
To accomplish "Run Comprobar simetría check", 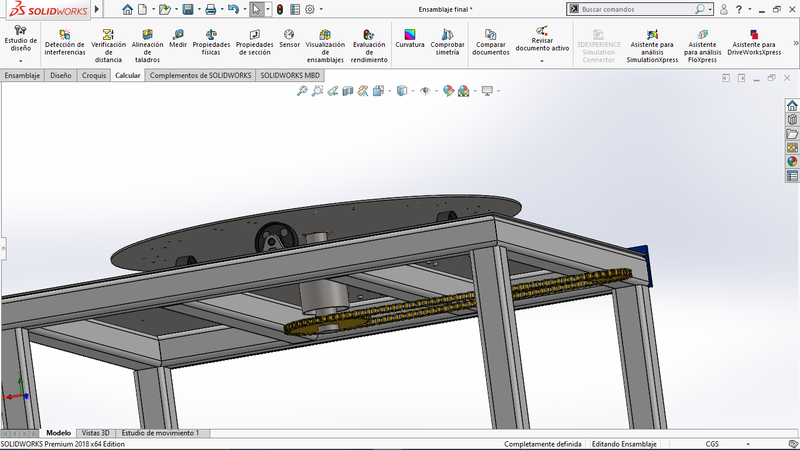I will (x=447, y=39).
